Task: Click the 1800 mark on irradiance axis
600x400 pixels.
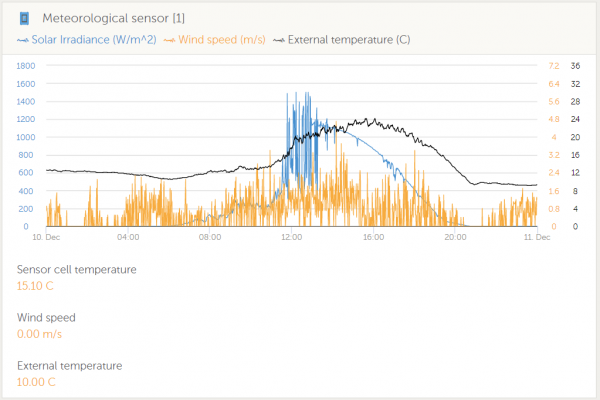Action: [25, 66]
